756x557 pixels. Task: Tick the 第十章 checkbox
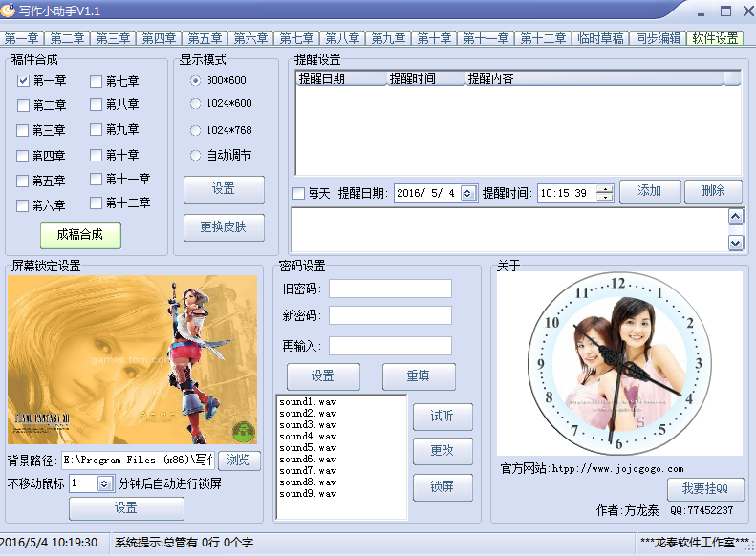96,155
